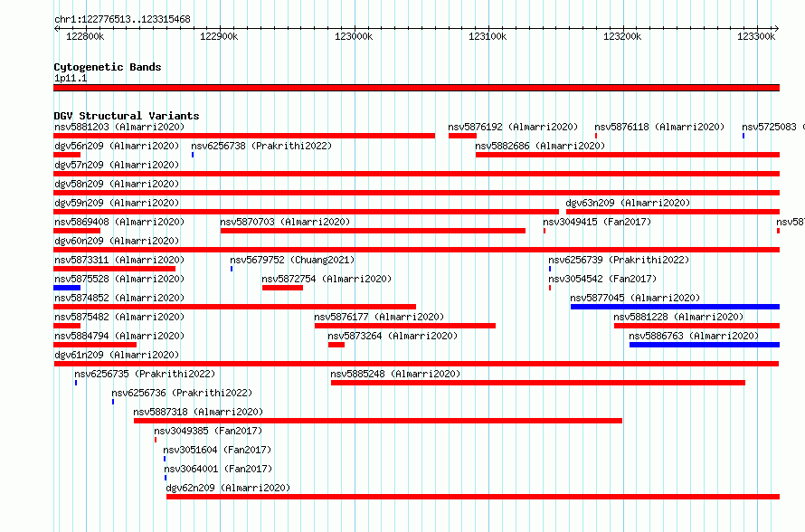Click nsv5884794 (Almarri2020) label
This screenshot has width=805, height=532.
point(119,336)
